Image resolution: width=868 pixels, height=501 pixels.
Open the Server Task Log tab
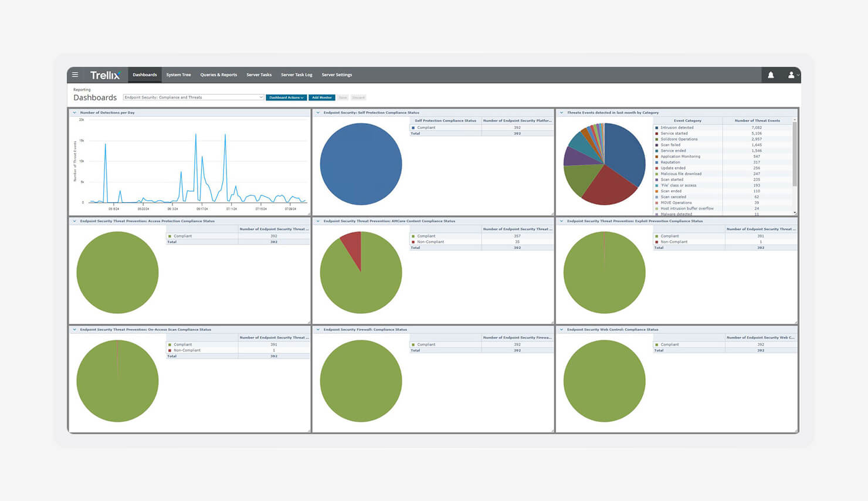pyautogui.click(x=296, y=75)
